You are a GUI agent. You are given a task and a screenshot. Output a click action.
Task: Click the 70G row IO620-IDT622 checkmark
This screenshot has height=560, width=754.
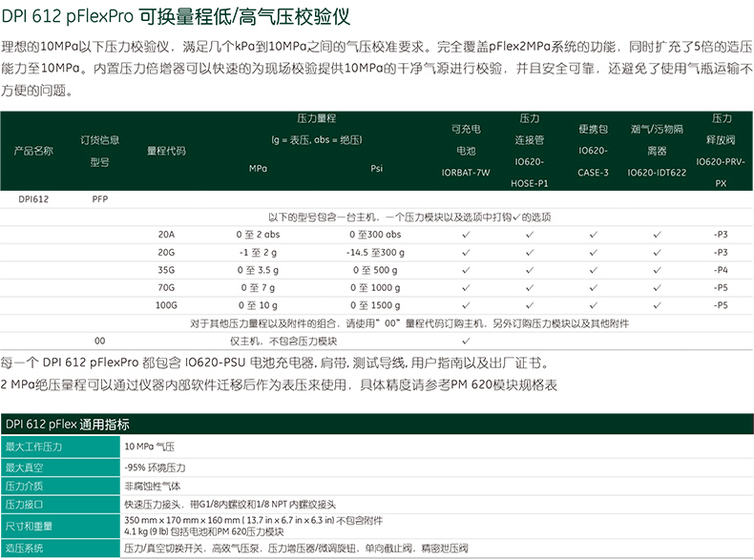click(657, 287)
